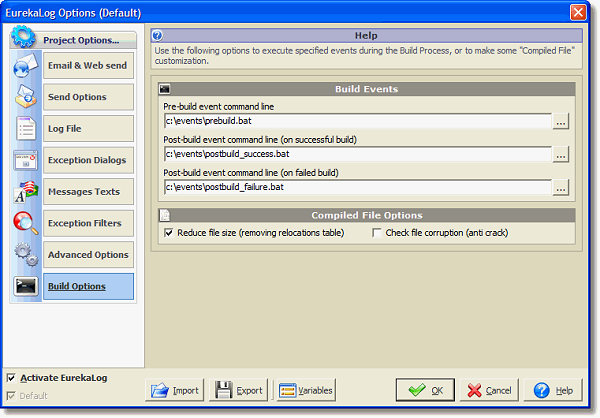Click the Compiled File Options page icon
Image resolution: width=600 pixels, height=418 pixels.
point(165,215)
